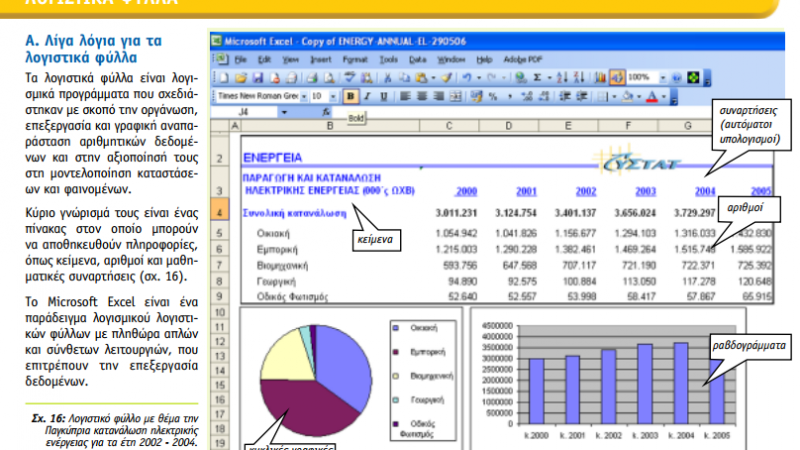Cut selection with the scissors icon

(387, 78)
